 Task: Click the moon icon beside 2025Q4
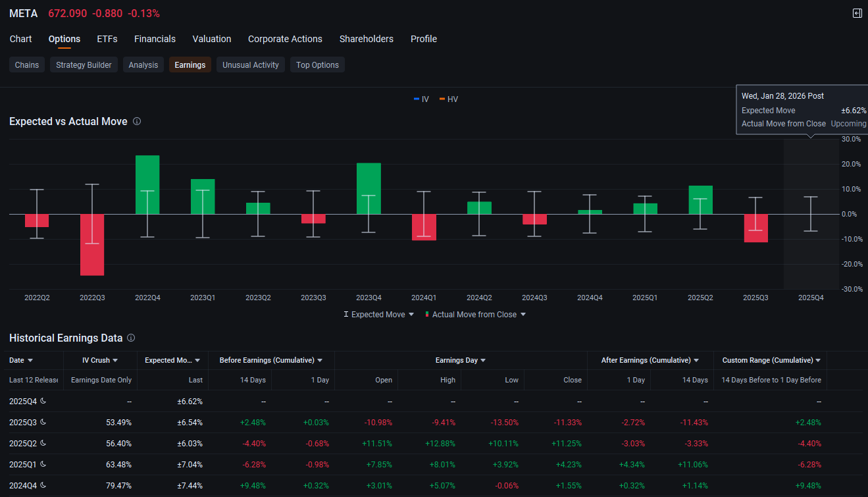43,401
